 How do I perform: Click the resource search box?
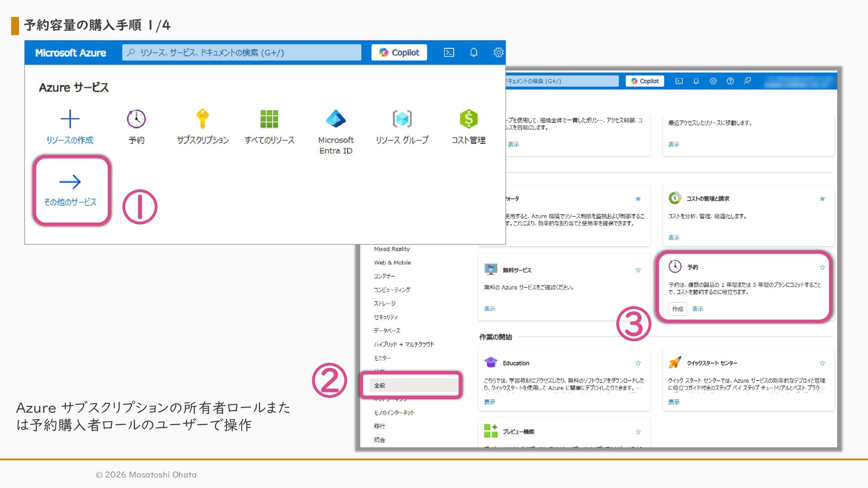point(241,52)
